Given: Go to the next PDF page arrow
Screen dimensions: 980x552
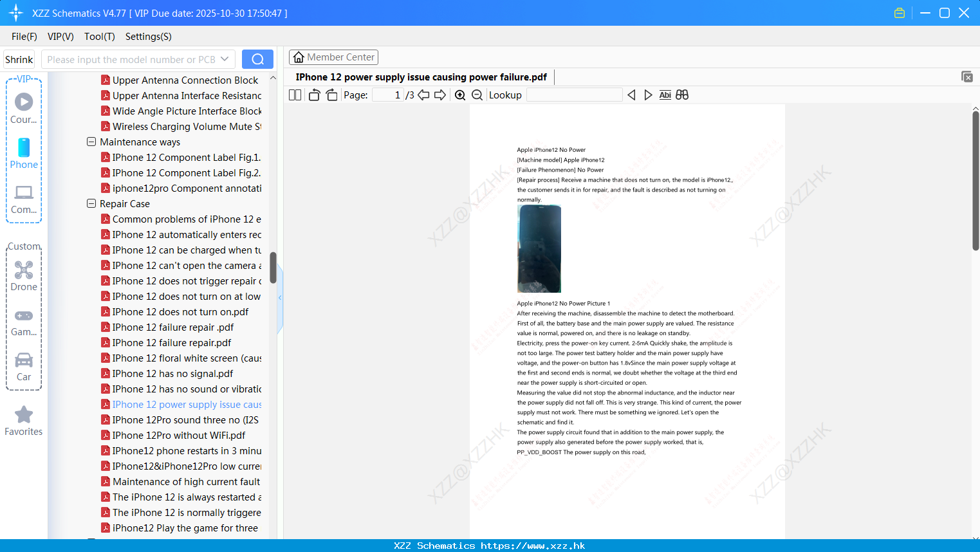Looking at the screenshot, I should point(440,95).
